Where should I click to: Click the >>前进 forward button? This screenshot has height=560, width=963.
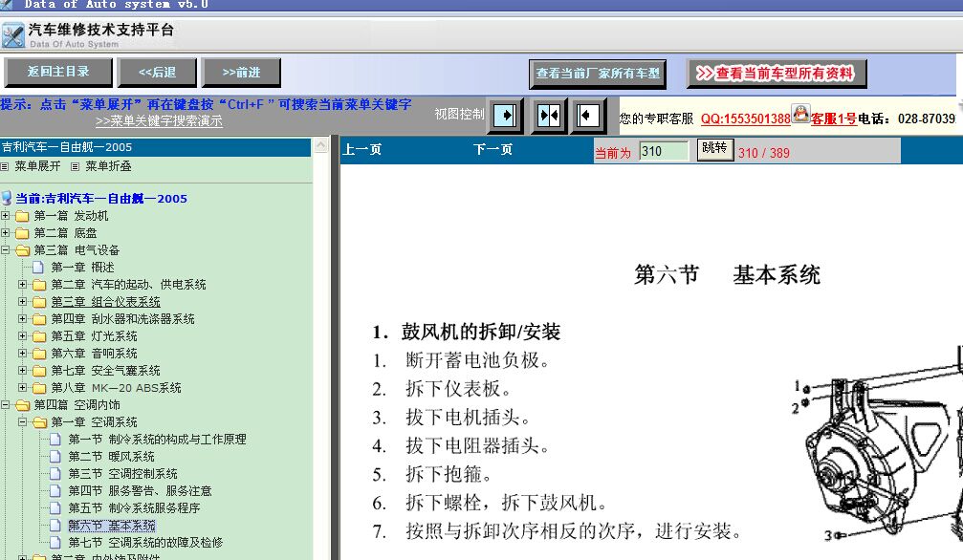click(241, 73)
